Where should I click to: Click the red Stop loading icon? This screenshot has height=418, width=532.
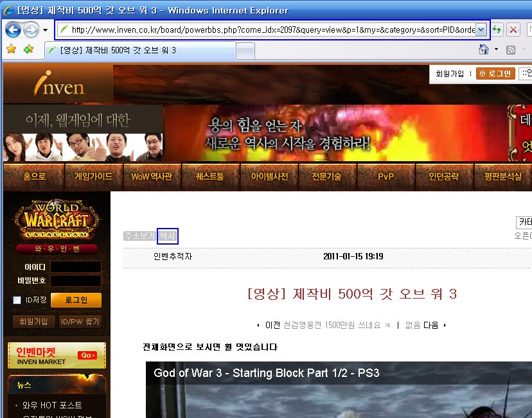point(513,30)
